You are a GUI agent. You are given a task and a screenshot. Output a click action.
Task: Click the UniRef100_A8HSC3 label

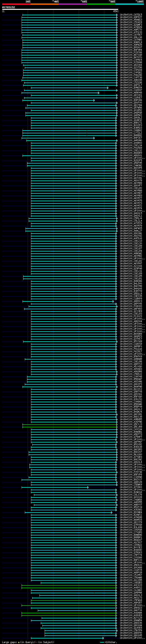[x=131, y=301]
